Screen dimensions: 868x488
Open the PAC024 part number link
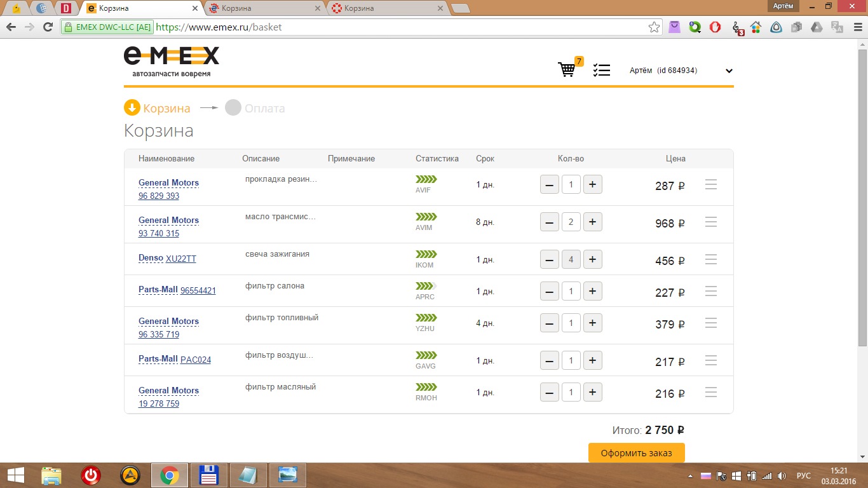[196, 360]
